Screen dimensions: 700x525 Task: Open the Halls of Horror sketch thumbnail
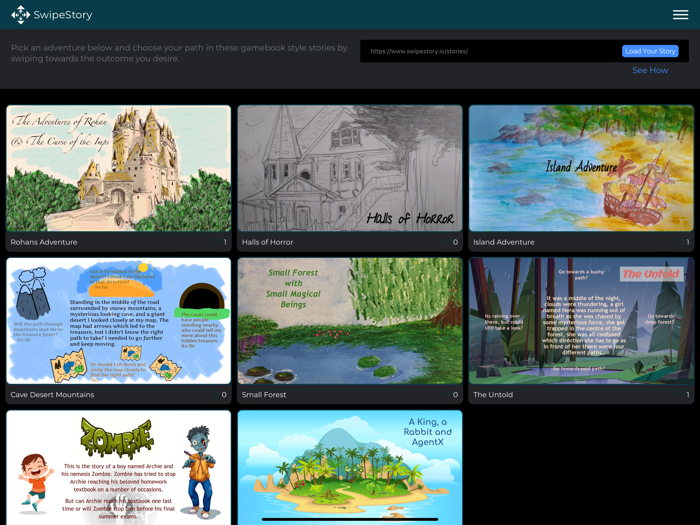click(350, 168)
